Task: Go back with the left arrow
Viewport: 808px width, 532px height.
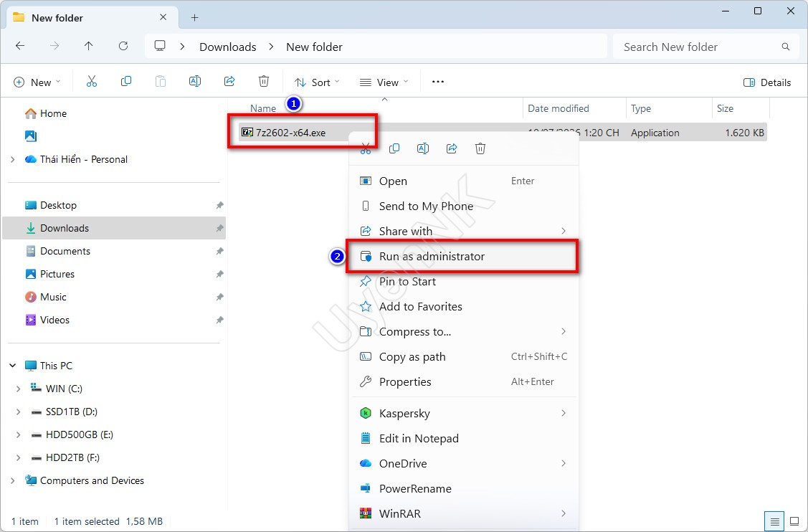Action: tap(20, 46)
